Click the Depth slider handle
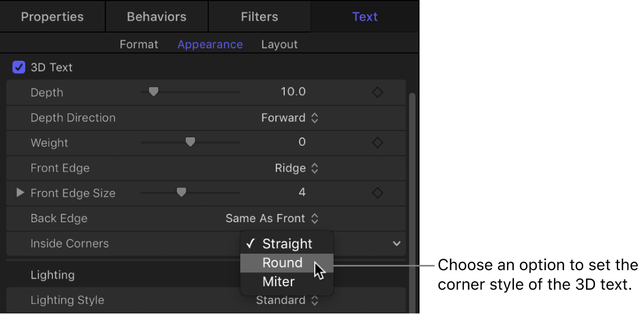Viewport: 644px width, 315px height. tap(153, 92)
